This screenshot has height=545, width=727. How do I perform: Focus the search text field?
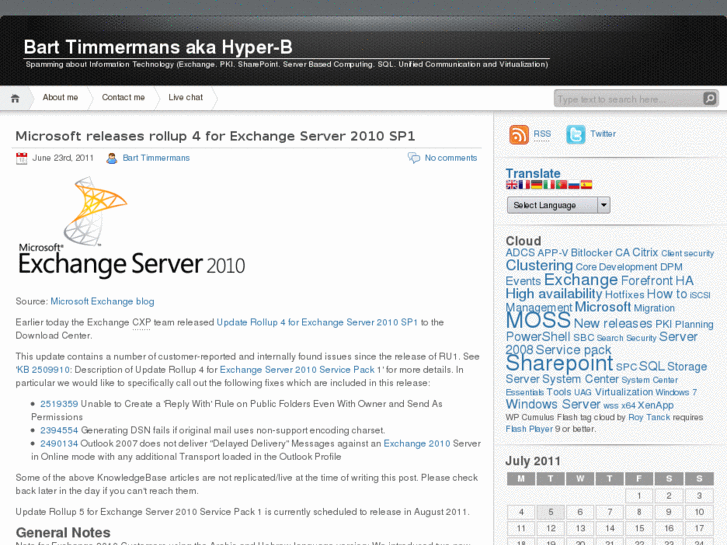click(x=628, y=99)
